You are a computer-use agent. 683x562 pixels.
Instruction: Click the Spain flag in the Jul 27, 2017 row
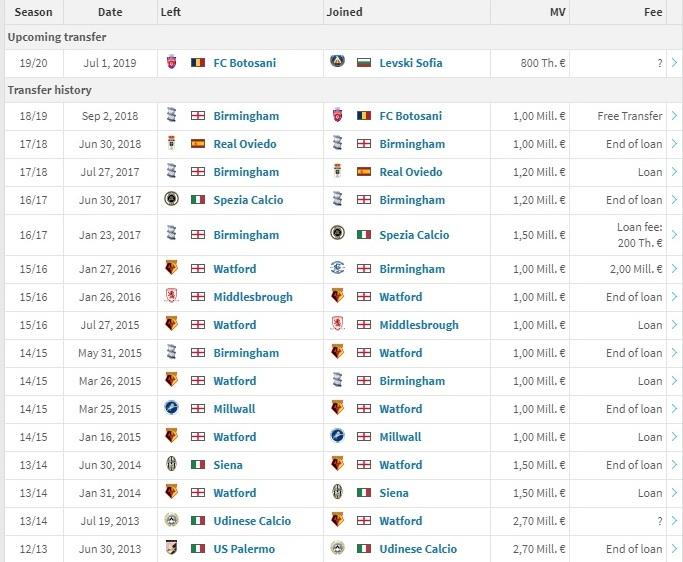pos(364,172)
